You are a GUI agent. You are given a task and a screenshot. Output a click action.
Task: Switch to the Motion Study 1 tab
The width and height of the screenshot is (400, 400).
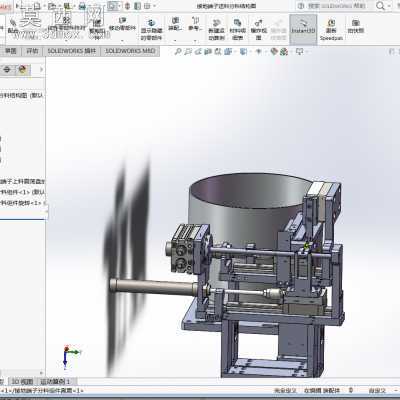(x=55, y=381)
